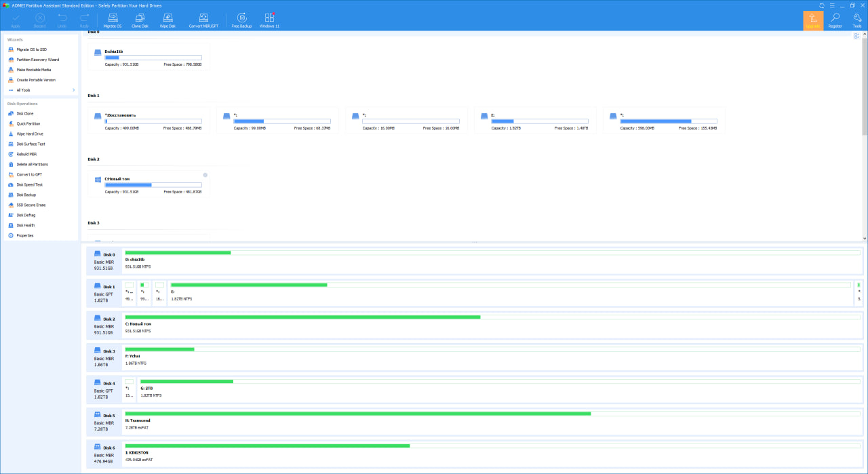Select the E: 1.82TB NTFS partition in the disk map
868x474 pixels.
[510, 292]
